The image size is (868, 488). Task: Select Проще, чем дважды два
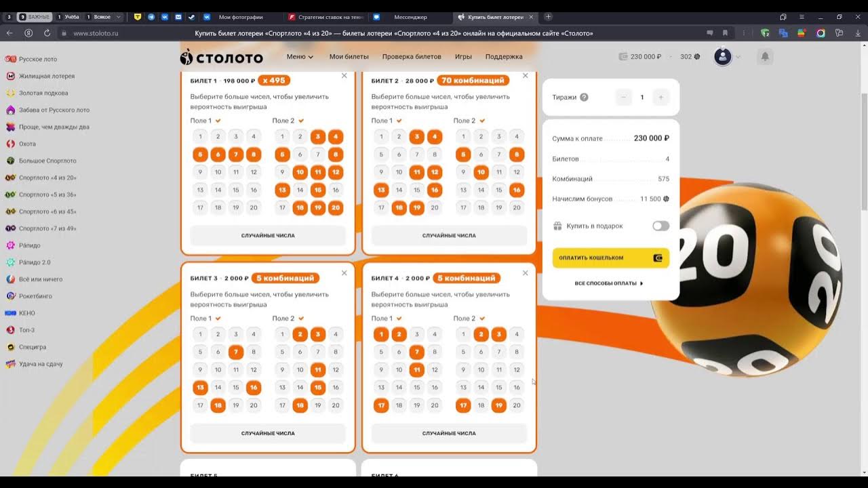point(47,127)
